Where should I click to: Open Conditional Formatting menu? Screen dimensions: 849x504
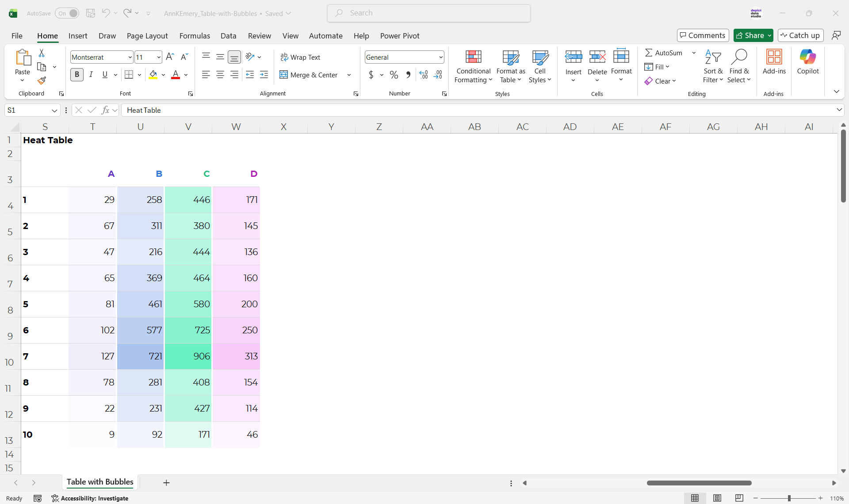[473, 66]
